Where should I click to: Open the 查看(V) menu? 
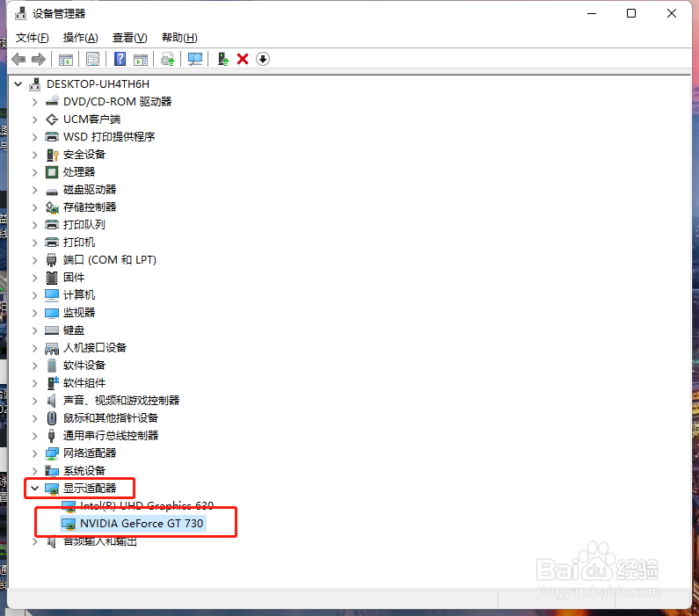(x=130, y=38)
